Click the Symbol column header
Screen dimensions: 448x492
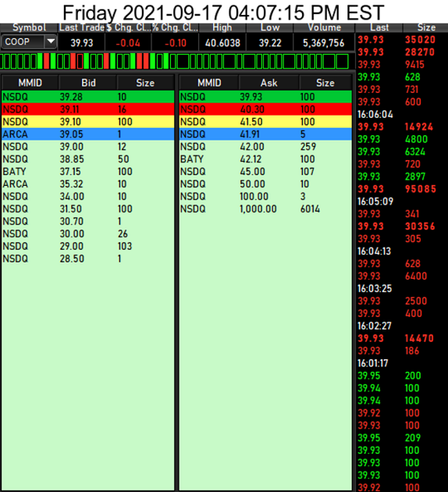pyautogui.click(x=29, y=27)
